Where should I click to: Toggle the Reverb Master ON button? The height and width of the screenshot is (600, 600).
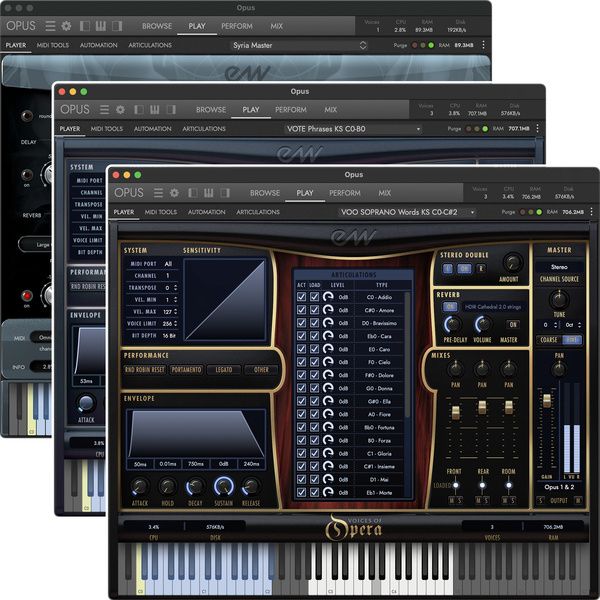(513, 324)
